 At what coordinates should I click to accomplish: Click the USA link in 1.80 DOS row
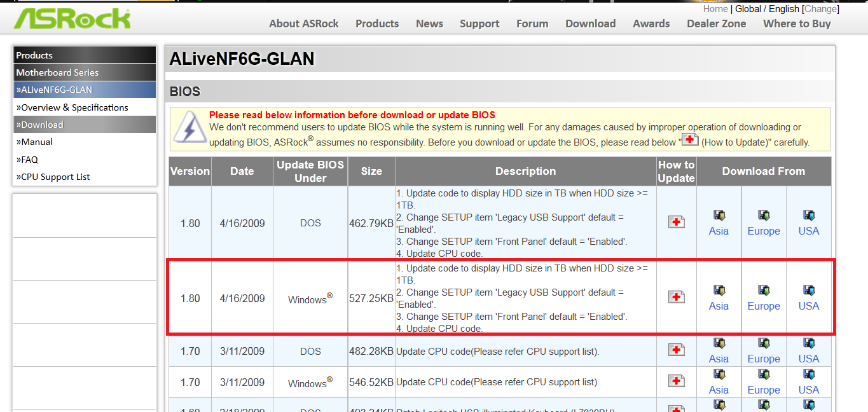[809, 231]
